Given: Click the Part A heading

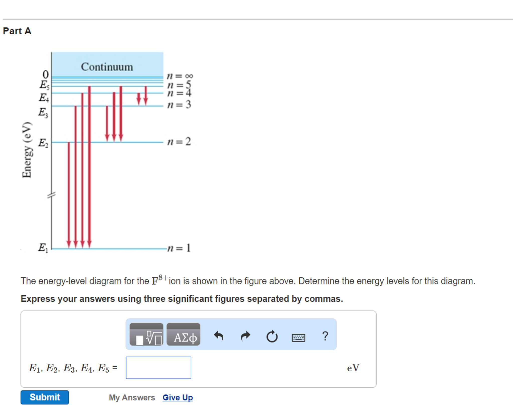Looking at the screenshot, I should point(17,31).
